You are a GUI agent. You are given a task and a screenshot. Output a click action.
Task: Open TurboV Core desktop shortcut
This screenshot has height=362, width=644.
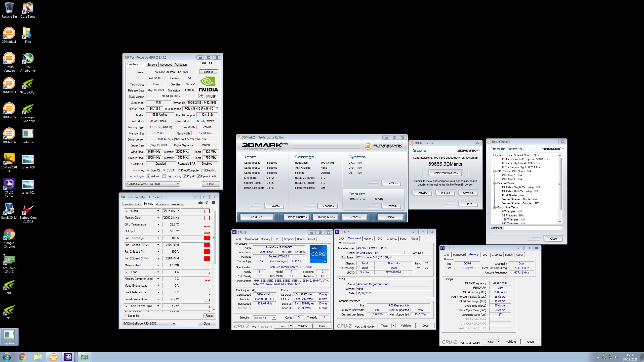coord(28,213)
